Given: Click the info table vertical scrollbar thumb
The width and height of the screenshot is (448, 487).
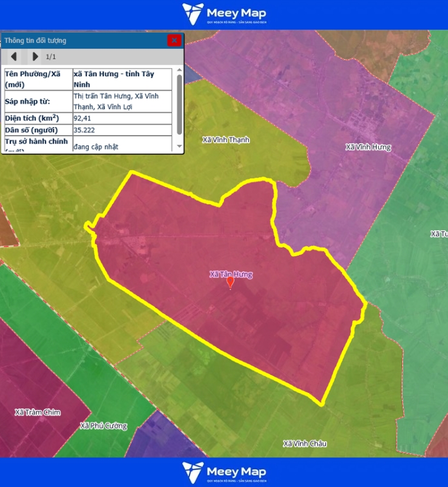Looking at the screenshot, I should [x=179, y=104].
